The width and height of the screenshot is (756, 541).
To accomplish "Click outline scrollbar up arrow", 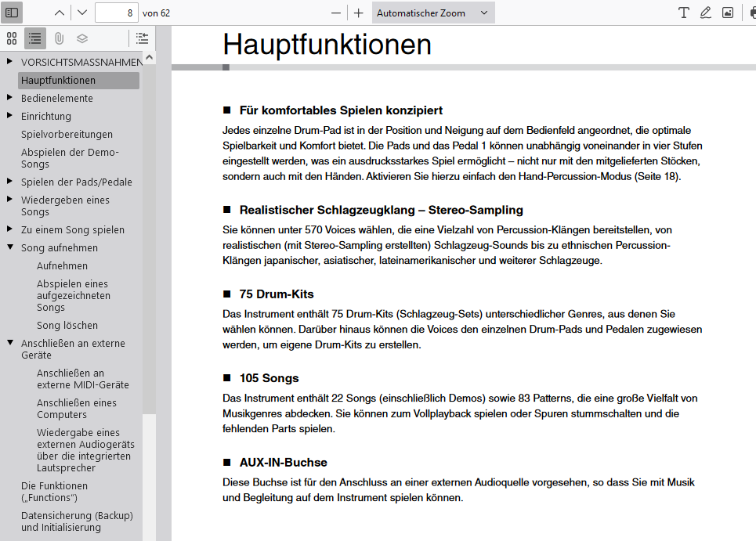I will coord(149,57).
